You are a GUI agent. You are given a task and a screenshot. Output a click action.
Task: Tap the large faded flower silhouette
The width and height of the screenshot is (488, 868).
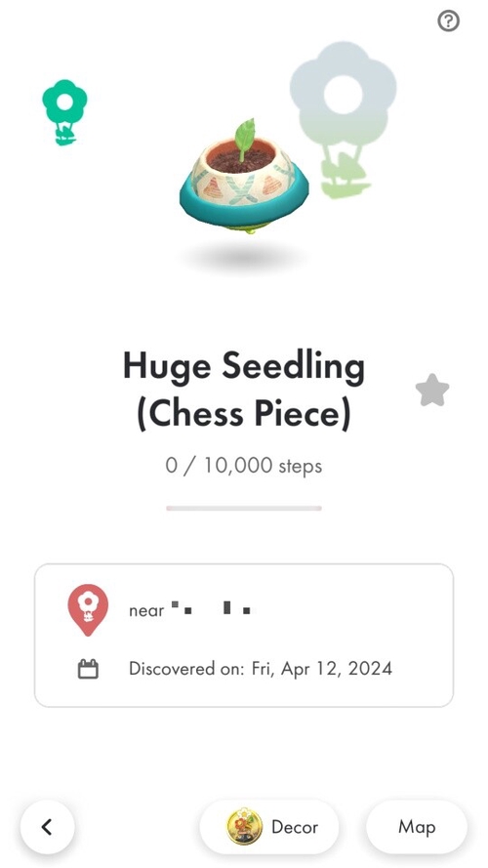tap(343, 119)
